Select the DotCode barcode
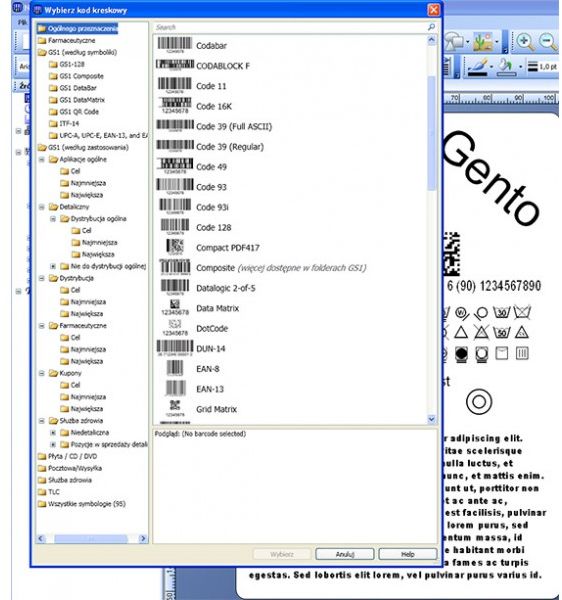562x600 pixels. (195, 329)
